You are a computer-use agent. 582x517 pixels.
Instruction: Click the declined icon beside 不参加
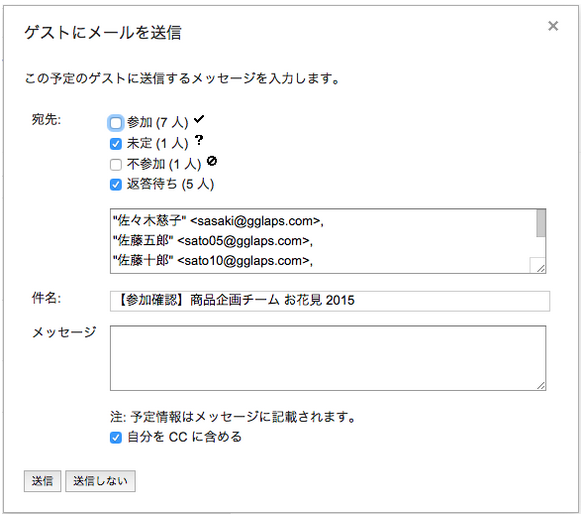(x=212, y=161)
